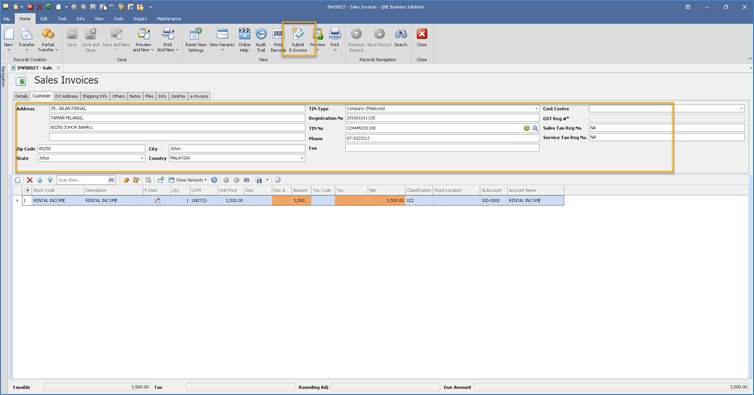Open the State dropdown showing Johor

coord(142,158)
